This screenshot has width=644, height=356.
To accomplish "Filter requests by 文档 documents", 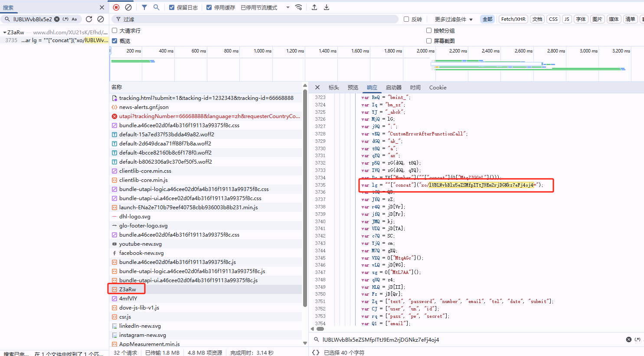I will tap(537, 19).
